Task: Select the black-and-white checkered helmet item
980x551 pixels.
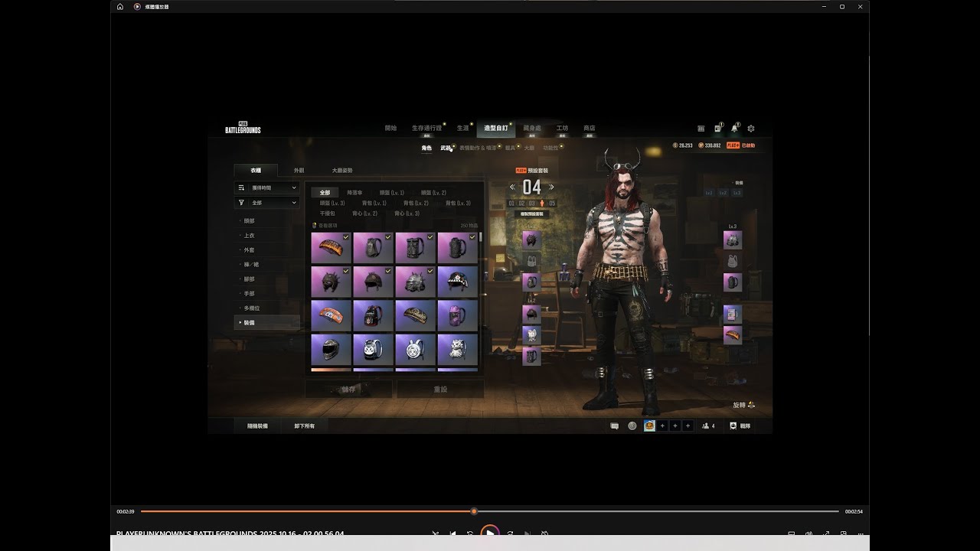Action: 458,282
